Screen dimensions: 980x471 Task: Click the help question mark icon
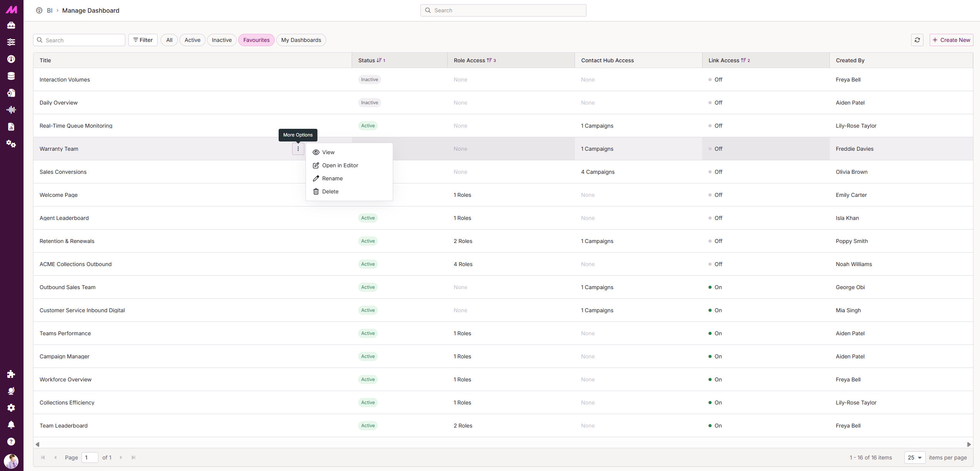coord(11,442)
